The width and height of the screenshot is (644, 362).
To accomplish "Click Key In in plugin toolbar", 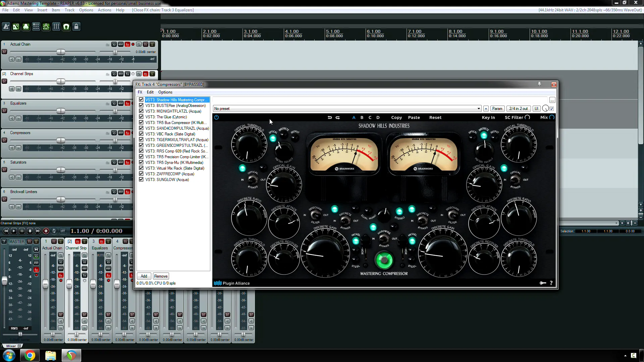I will (488, 117).
